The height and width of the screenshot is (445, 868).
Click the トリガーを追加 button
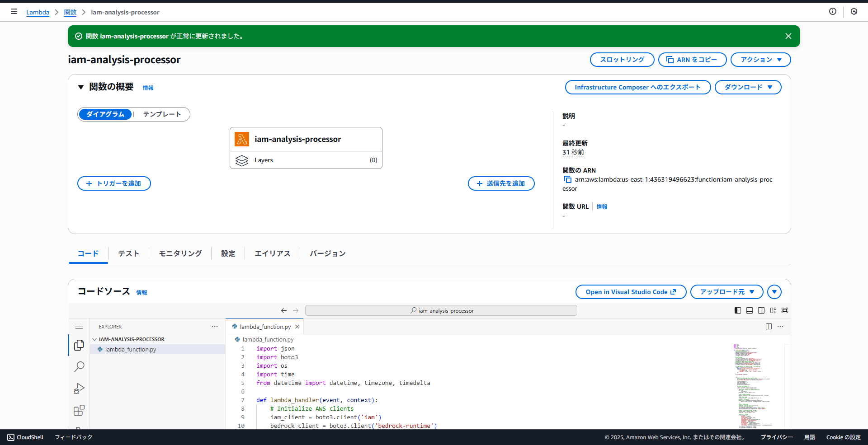click(114, 183)
